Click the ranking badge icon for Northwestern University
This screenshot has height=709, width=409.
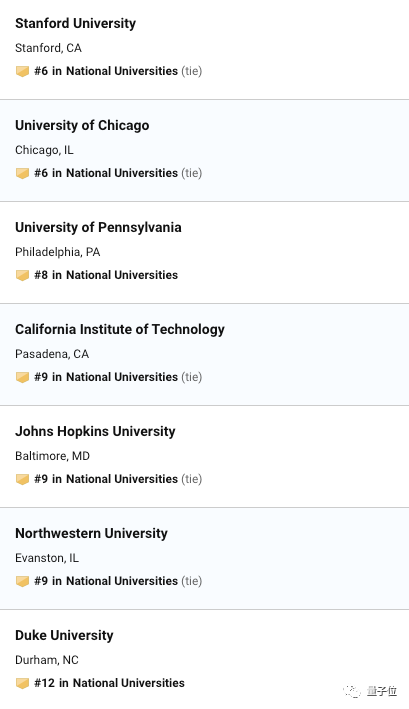[x=22, y=581]
